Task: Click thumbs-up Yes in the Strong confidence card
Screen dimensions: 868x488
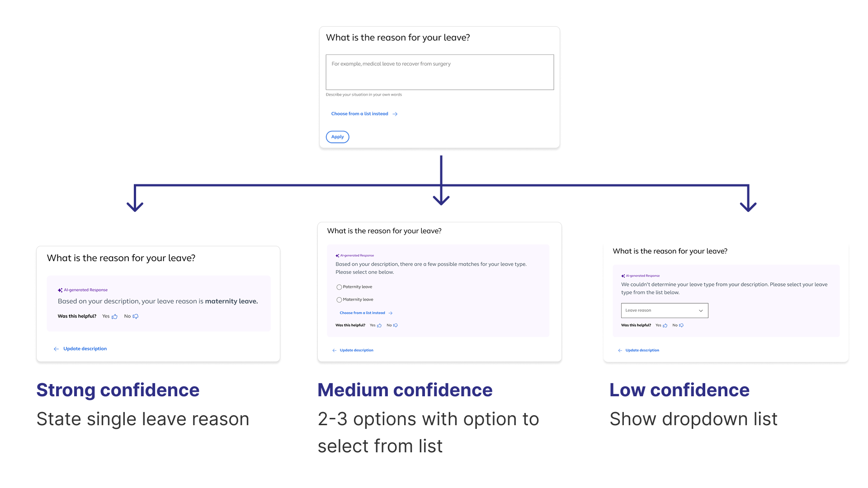Action: pos(110,316)
